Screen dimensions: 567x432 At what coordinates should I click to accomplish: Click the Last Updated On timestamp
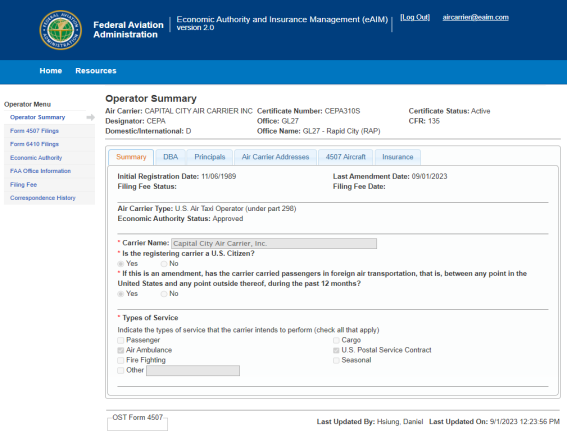pyautogui.click(x=494, y=422)
